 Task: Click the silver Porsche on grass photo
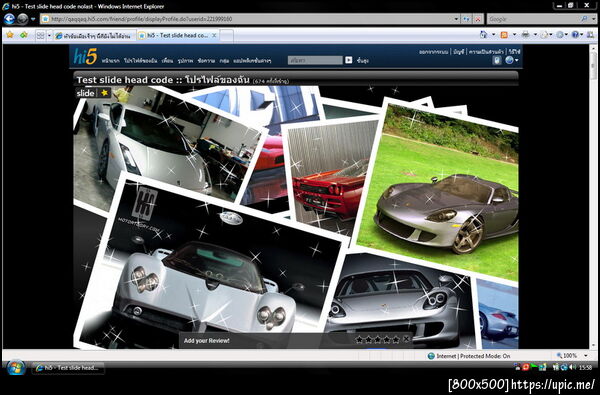pyautogui.click(x=440, y=188)
